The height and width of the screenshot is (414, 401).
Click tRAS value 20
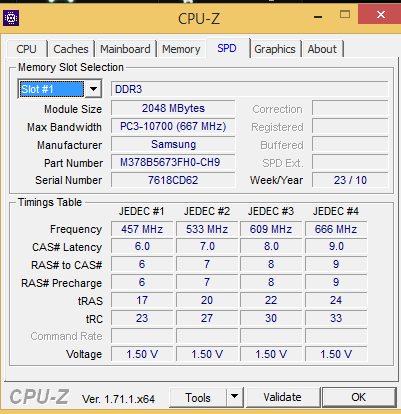pos(207,300)
